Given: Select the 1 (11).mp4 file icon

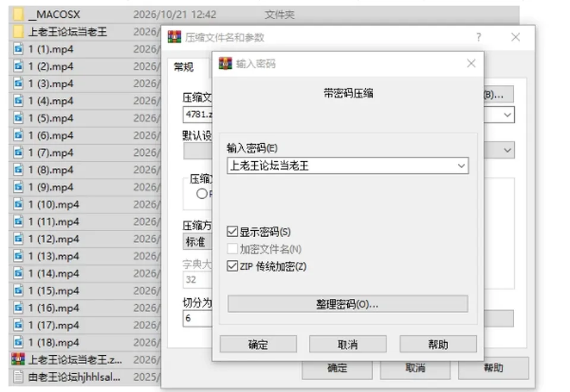Looking at the screenshot, I should 18,221.
